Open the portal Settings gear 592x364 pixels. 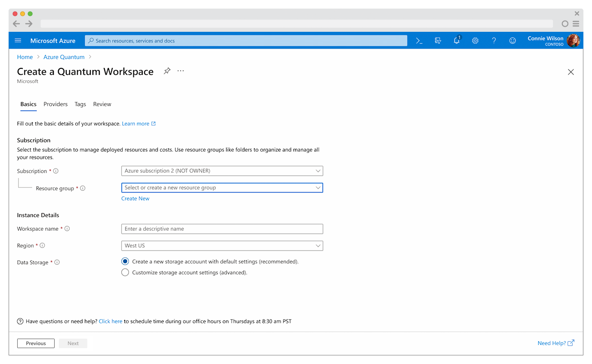coord(475,40)
